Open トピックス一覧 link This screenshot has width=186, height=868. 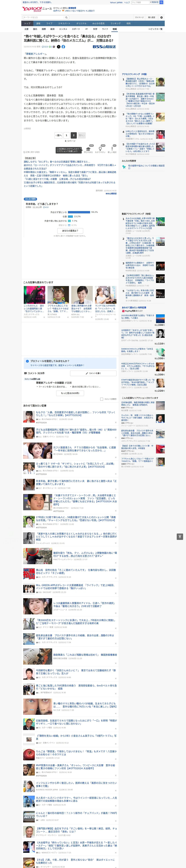[x=155, y=29]
